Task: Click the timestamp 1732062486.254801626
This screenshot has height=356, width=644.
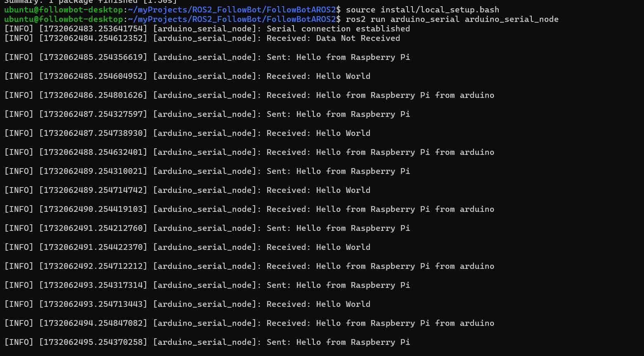Action: [93, 95]
